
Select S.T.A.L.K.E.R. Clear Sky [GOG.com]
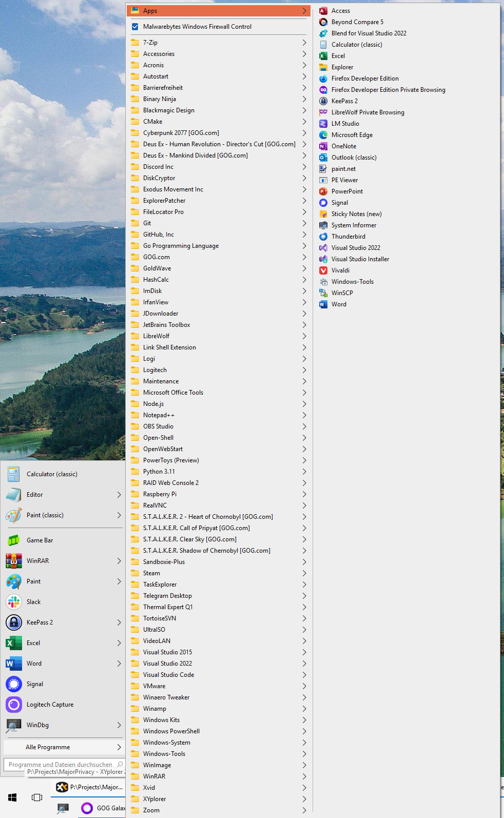tap(218, 539)
